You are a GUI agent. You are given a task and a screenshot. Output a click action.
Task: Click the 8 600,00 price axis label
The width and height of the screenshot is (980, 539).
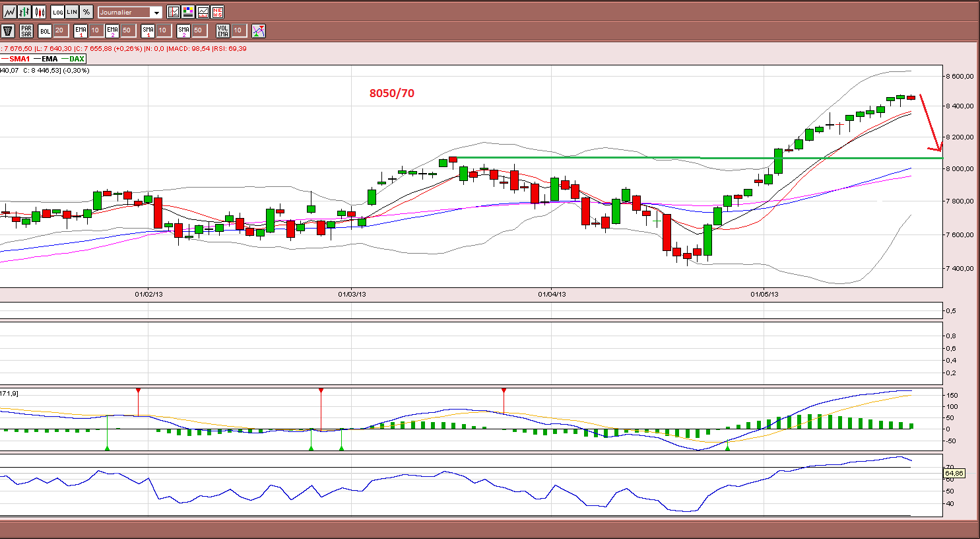[x=960, y=76]
